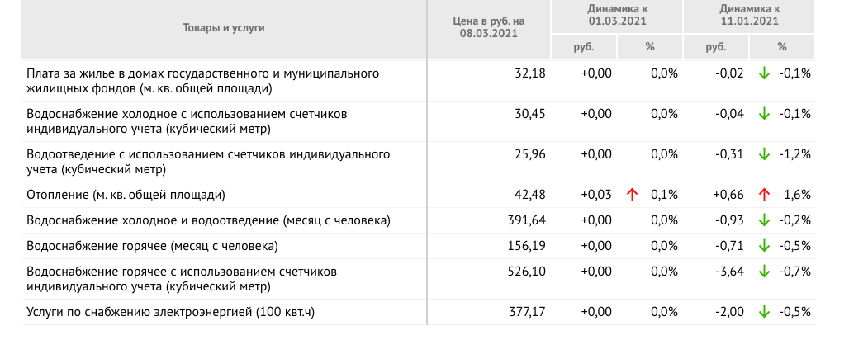Click green down arrow in 30,45 price row

tap(764, 114)
